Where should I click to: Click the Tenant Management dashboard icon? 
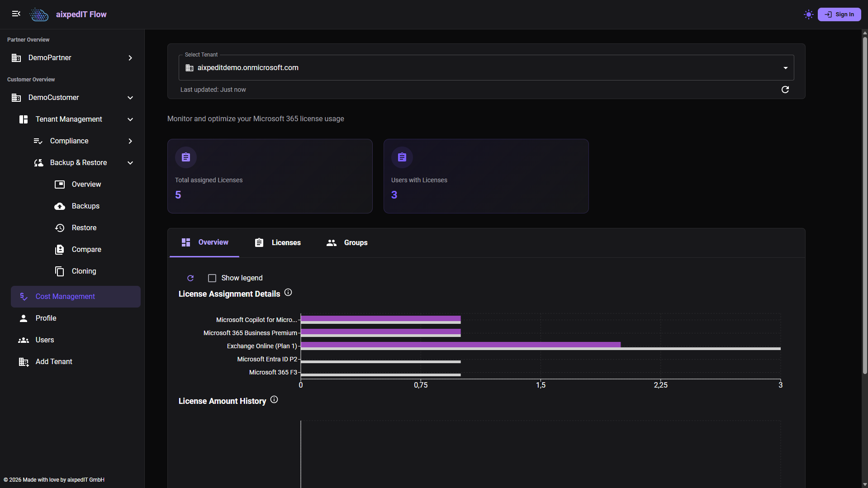coord(24,119)
